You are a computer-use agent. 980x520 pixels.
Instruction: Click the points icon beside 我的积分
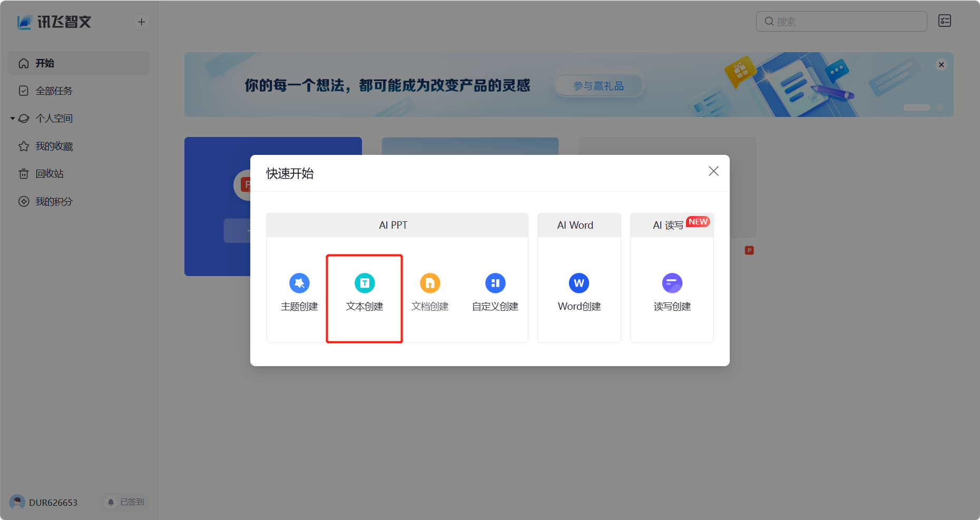click(x=24, y=201)
